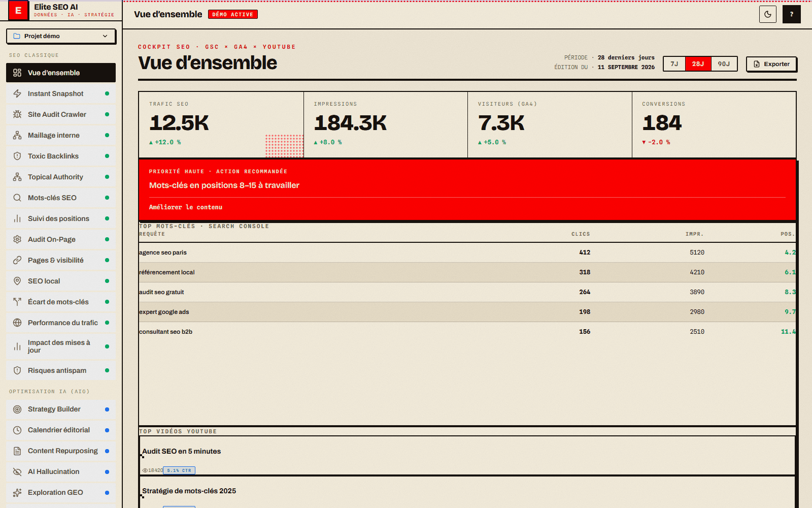
Task: Open Vue d'ensemble in the sidebar
Action: [61, 73]
